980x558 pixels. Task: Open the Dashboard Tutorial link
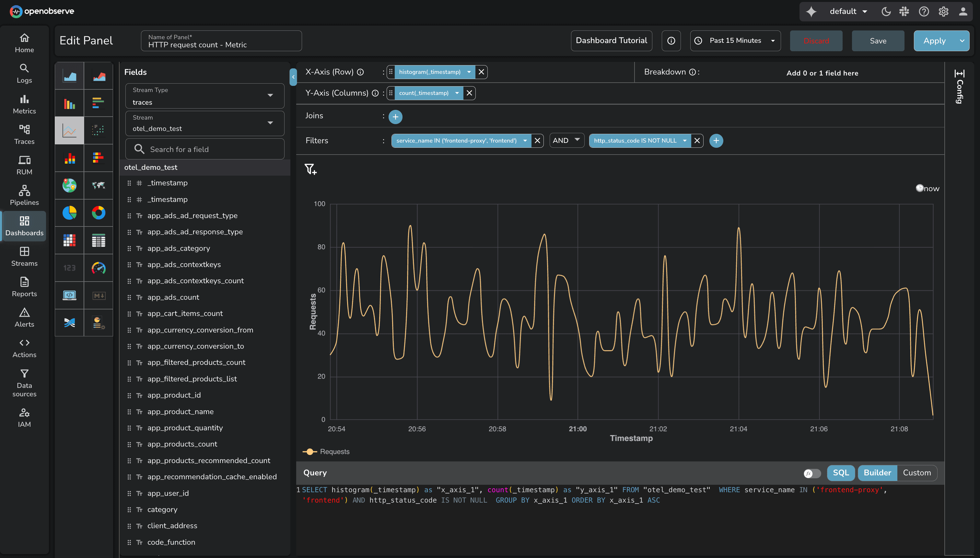pyautogui.click(x=611, y=40)
